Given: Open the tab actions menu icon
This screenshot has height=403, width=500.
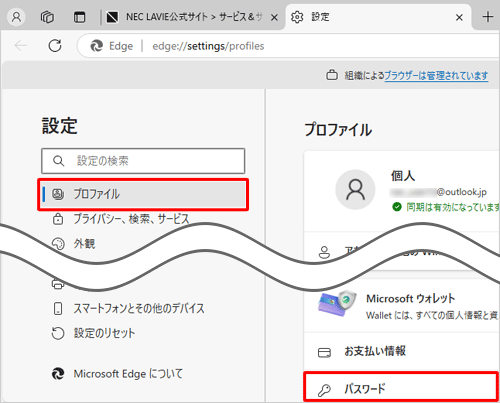Looking at the screenshot, I should [x=79, y=17].
